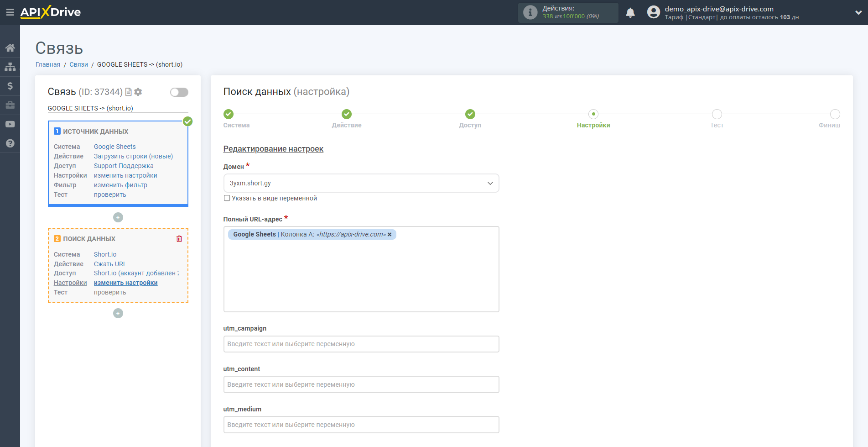Click Support Поддержка access link
This screenshot has height=447, width=868.
pos(124,166)
